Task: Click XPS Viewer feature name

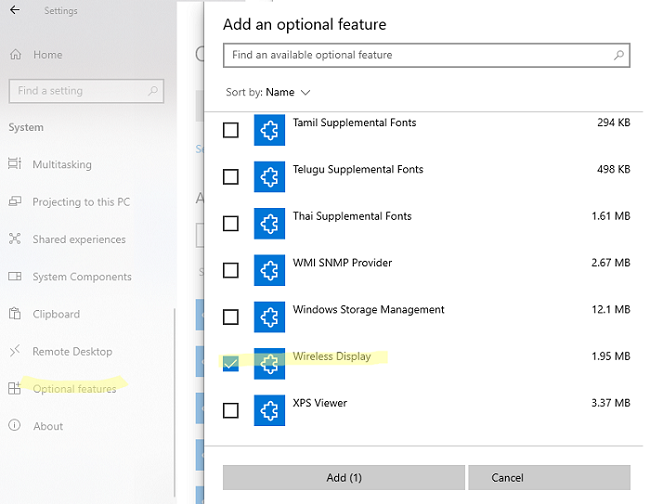Action: click(320, 403)
